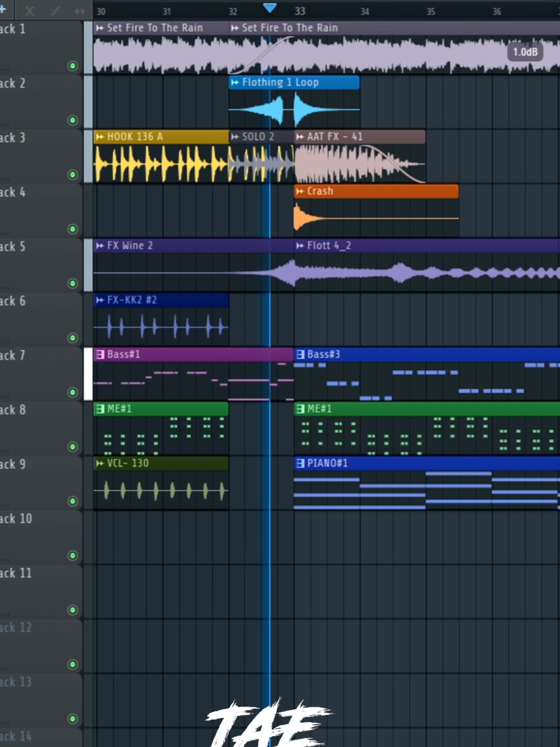Viewport: 560px width, 747px height.
Task: Mute Track 4 with its green light
Action: tap(72, 229)
